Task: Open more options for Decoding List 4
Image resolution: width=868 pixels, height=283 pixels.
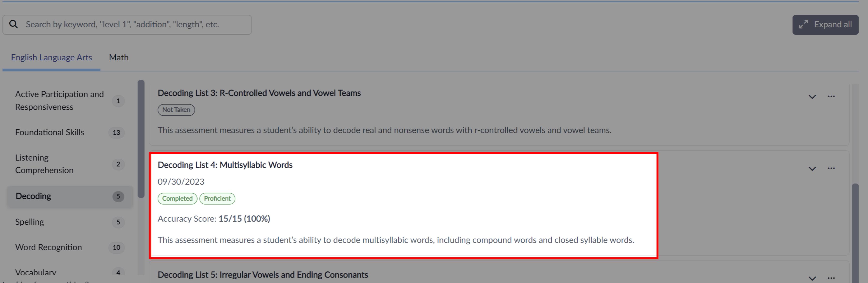Action: 831,169
